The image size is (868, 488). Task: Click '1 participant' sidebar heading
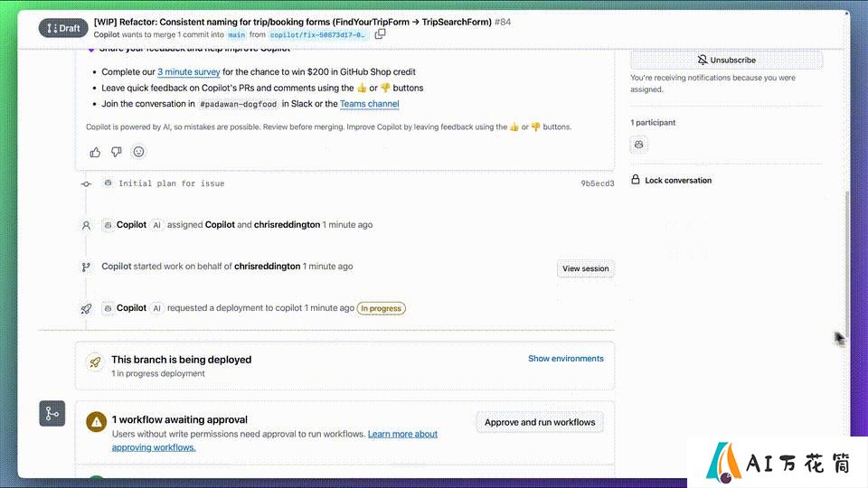tap(653, 122)
